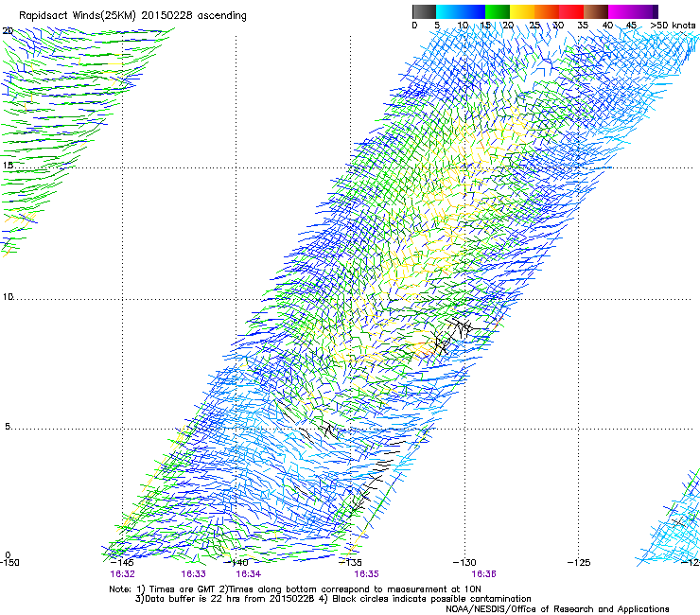Click the note 'Times are GMT'
This screenshot has width=700, height=615.
tap(183, 589)
